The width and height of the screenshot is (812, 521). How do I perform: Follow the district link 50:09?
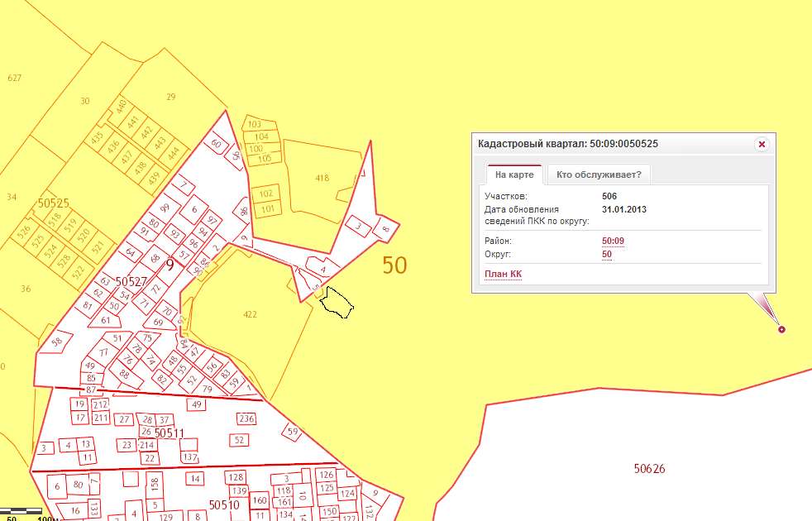613,241
